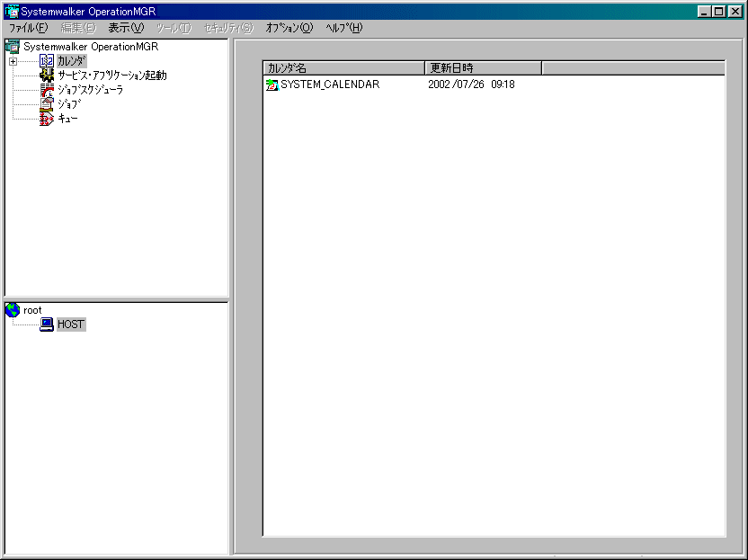Click the キュー queue icon
The height and width of the screenshot is (560, 748).
point(47,119)
